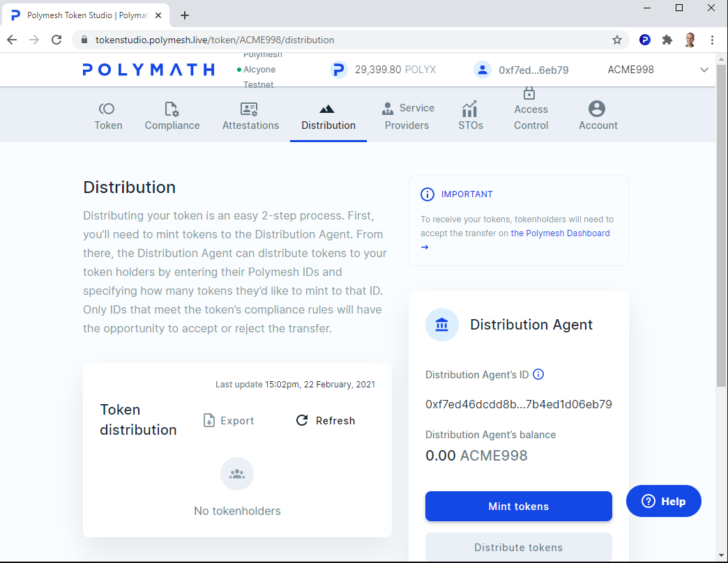The image size is (728, 563).
Task: Follow the Polymesh Dashboard link
Action: click(560, 233)
